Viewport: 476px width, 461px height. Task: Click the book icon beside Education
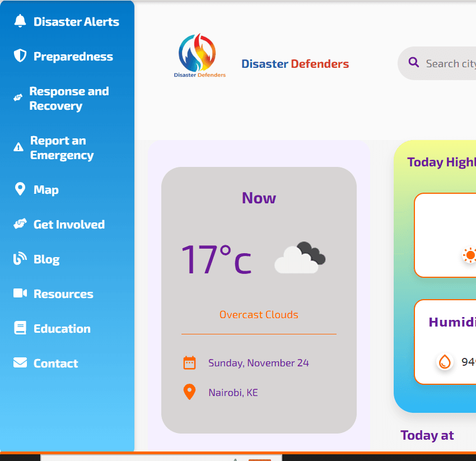click(x=20, y=328)
